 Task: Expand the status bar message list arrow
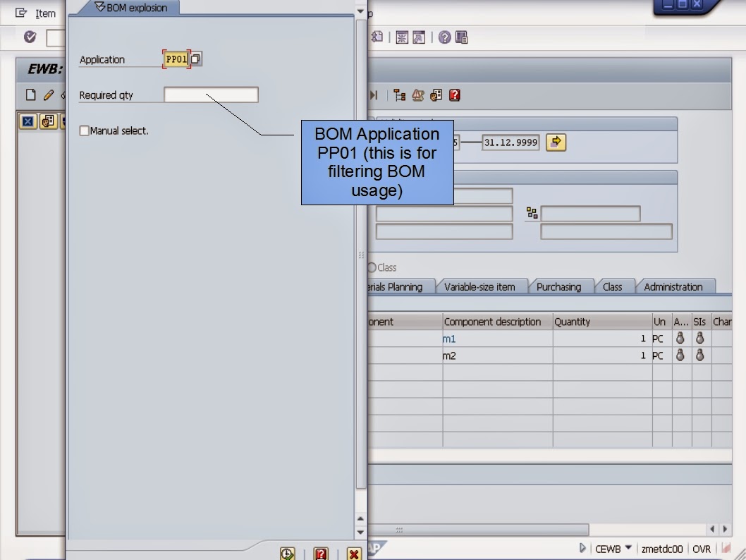pos(582,548)
